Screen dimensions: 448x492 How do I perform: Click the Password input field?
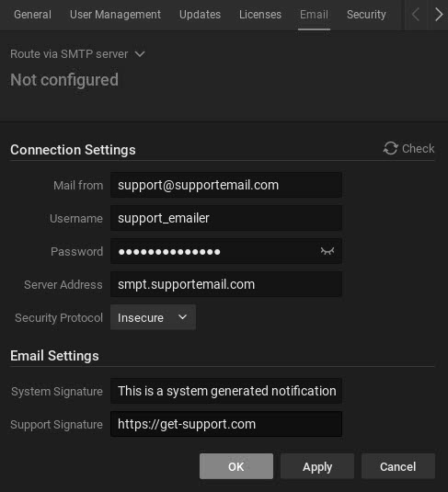(x=226, y=251)
